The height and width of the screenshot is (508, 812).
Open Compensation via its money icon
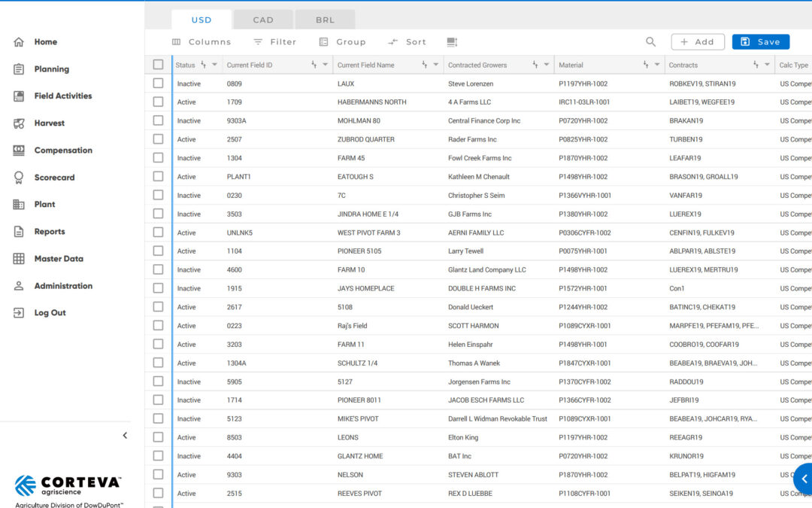(x=19, y=151)
